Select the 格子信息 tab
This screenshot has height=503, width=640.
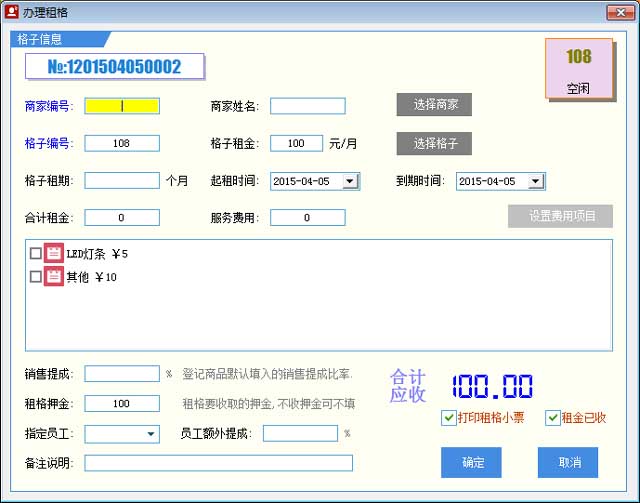[60, 39]
